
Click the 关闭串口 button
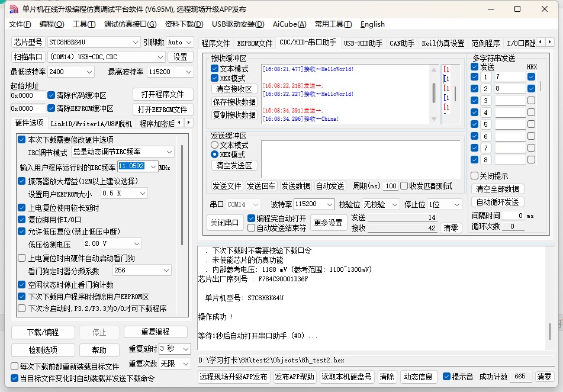224,223
